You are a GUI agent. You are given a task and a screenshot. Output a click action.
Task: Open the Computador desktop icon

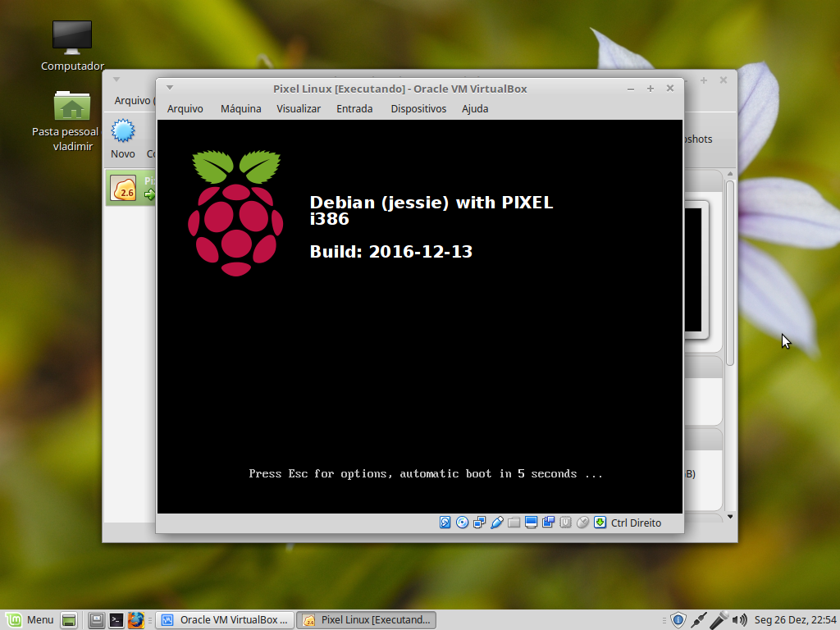pyautogui.click(x=72, y=46)
